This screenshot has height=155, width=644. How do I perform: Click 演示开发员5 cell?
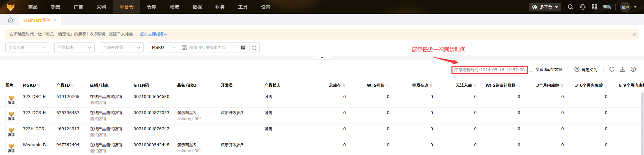232,145
